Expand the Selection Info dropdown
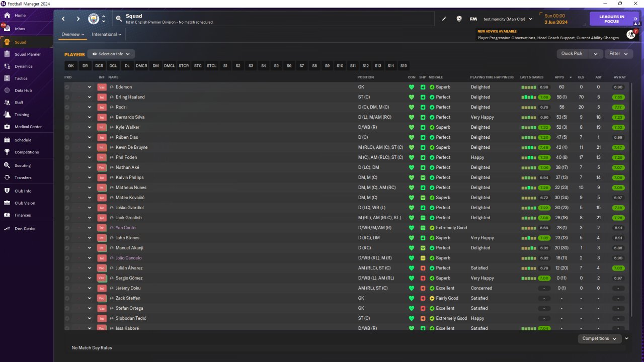Image resolution: width=644 pixels, height=362 pixels. (x=111, y=54)
